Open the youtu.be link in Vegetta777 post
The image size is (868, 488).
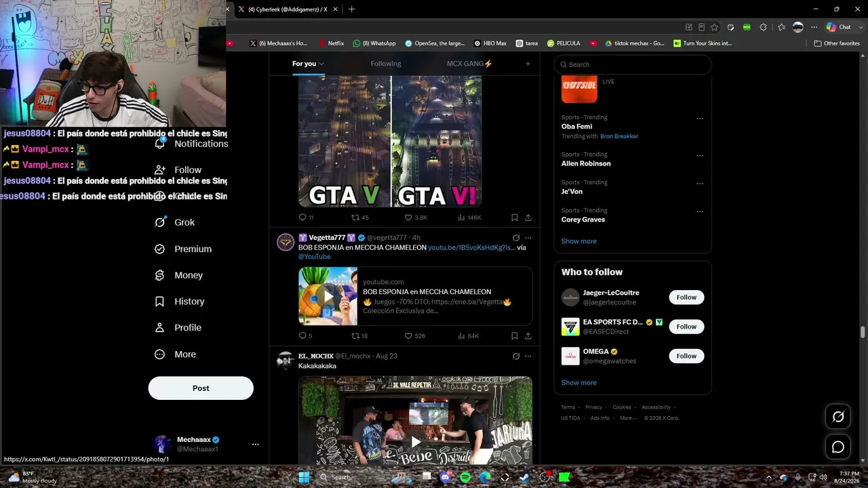(x=472, y=247)
